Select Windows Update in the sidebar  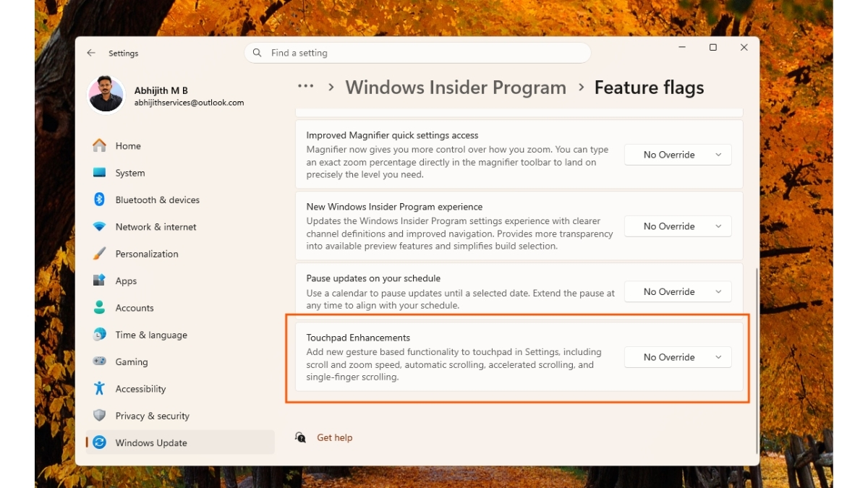[x=180, y=442]
